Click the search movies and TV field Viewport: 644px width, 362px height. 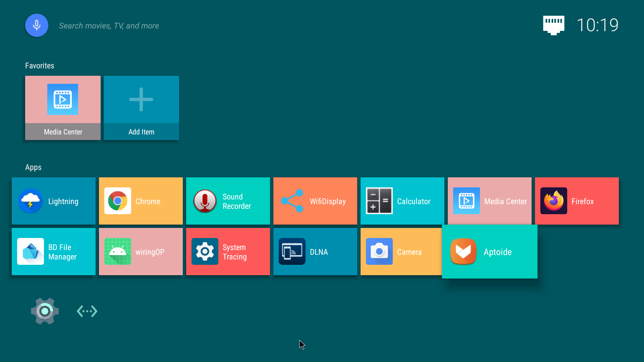(x=109, y=26)
